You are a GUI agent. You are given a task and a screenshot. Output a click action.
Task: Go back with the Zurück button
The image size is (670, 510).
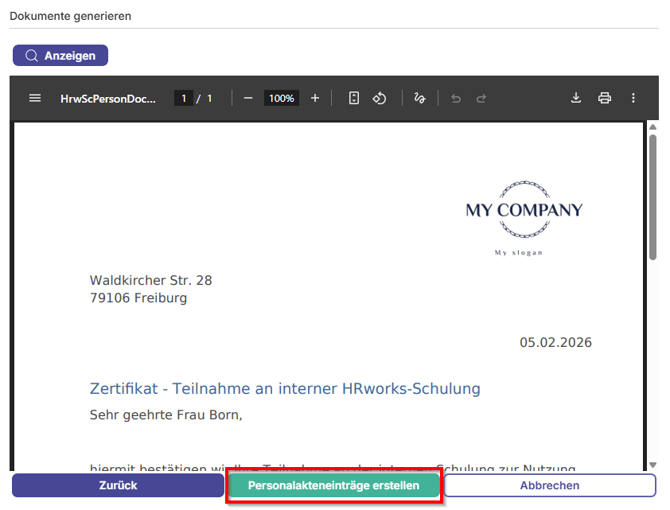[x=118, y=485]
